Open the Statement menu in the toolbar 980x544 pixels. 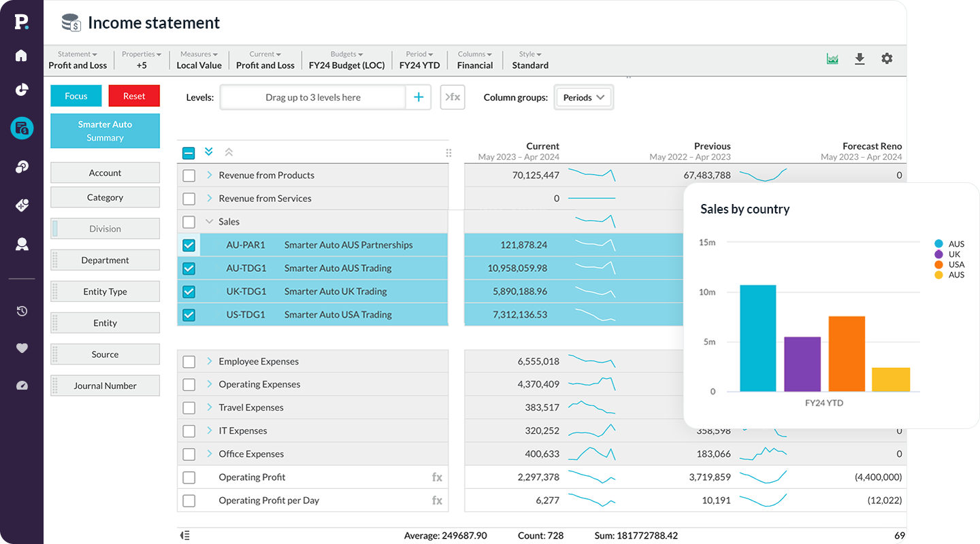pos(78,60)
